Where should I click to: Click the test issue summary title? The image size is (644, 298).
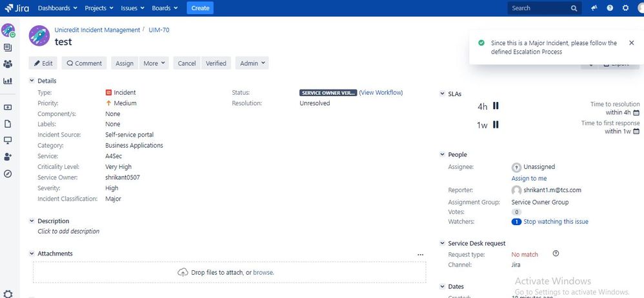pyautogui.click(x=63, y=41)
